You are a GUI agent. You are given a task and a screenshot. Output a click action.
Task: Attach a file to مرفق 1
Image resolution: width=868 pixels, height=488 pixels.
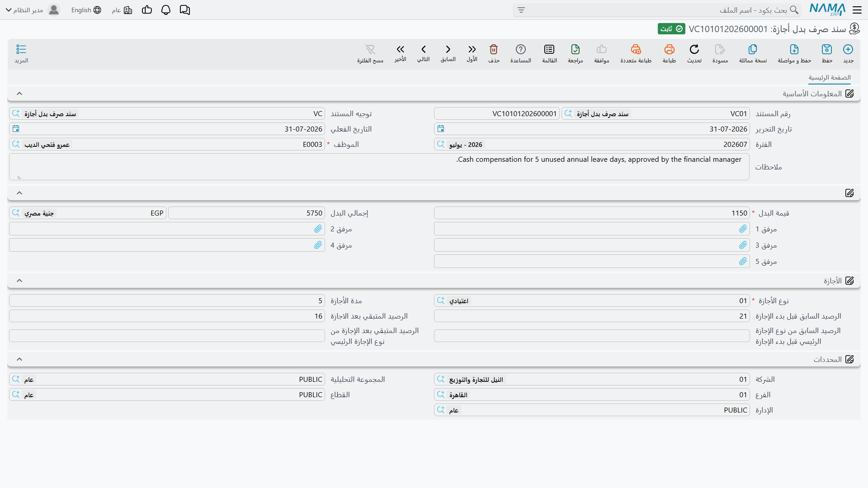(743, 229)
